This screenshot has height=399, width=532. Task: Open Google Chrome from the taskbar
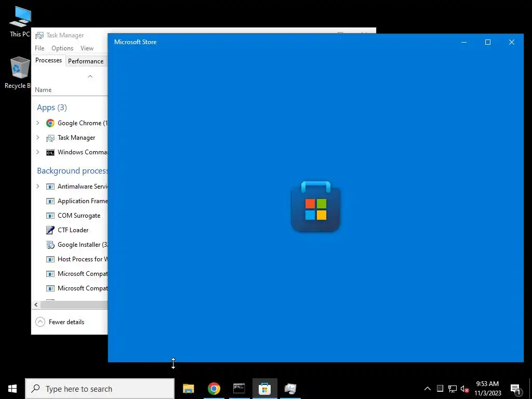(x=214, y=389)
